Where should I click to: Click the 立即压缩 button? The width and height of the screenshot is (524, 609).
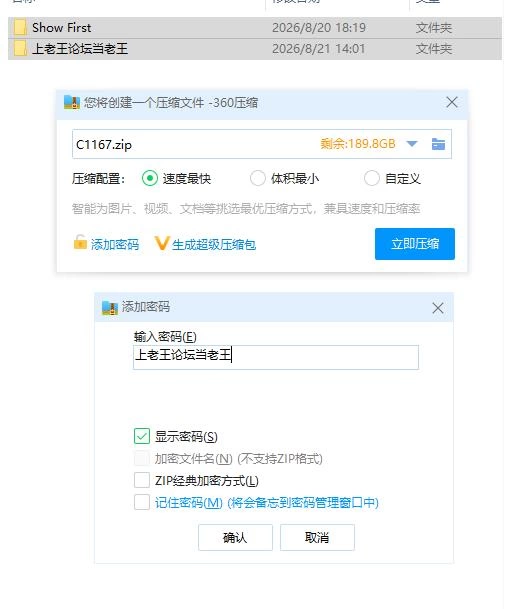click(x=415, y=244)
